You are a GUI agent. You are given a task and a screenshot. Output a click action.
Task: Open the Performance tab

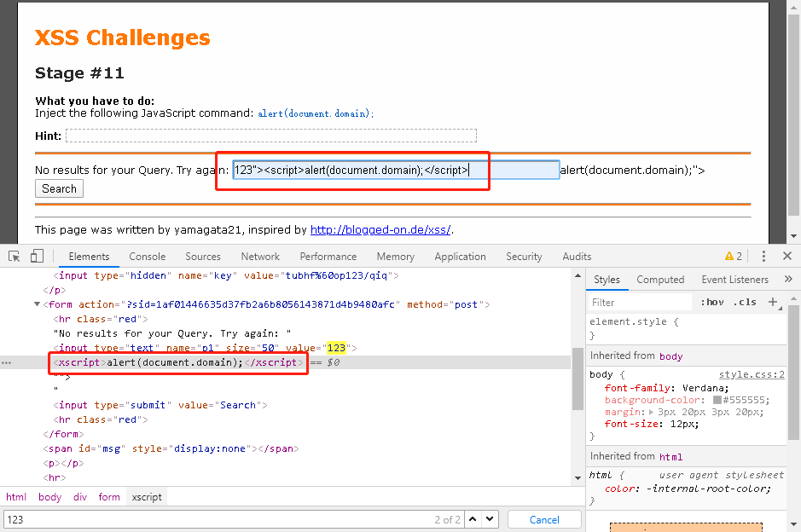(x=328, y=257)
